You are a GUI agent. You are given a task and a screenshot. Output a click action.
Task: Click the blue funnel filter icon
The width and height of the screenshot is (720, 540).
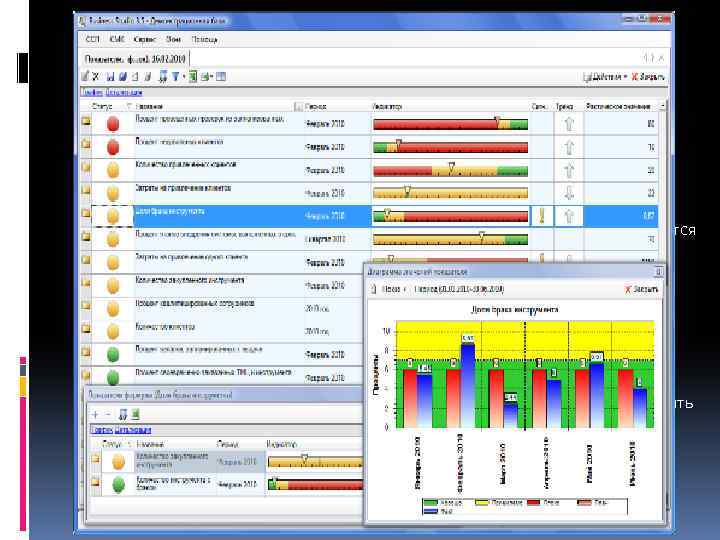click(x=175, y=77)
